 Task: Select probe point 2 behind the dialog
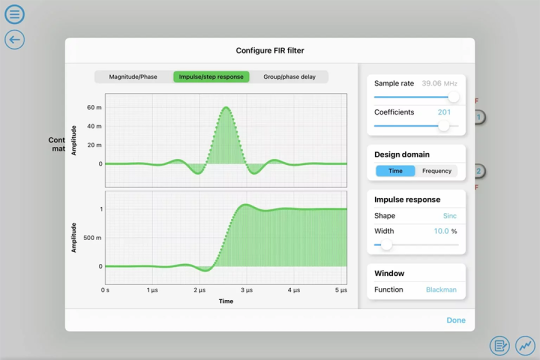[x=479, y=171]
